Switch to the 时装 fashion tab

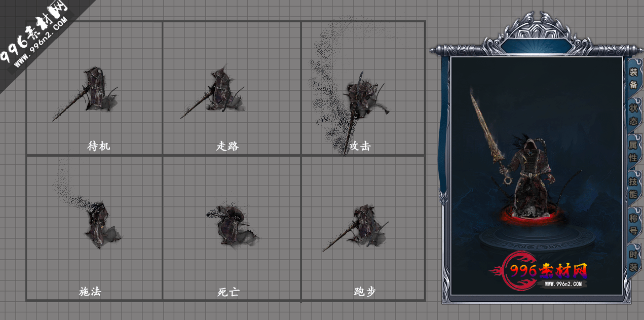633,261
